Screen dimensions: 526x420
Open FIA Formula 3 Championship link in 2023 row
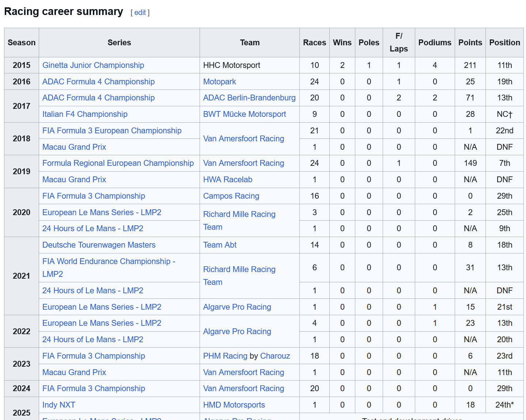click(94, 356)
